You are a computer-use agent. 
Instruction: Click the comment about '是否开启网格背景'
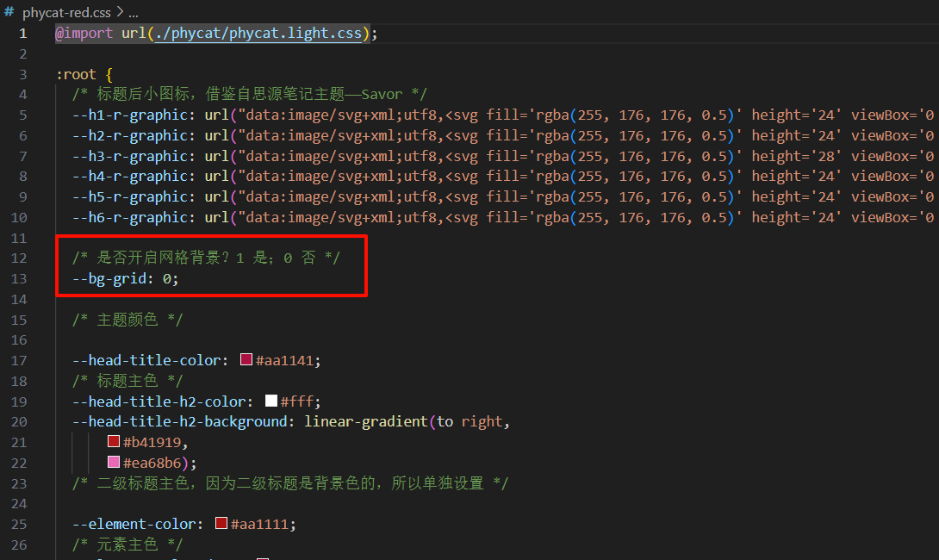click(x=206, y=258)
